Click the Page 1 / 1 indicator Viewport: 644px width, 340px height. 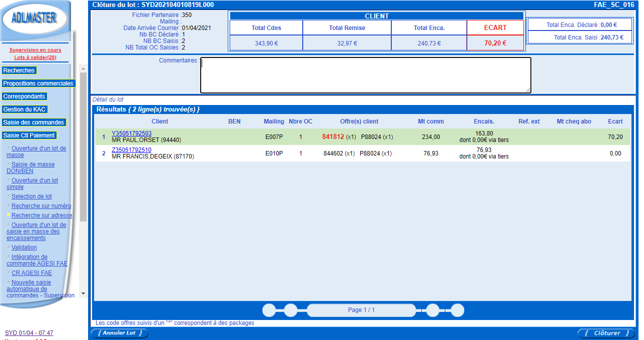coord(361,310)
